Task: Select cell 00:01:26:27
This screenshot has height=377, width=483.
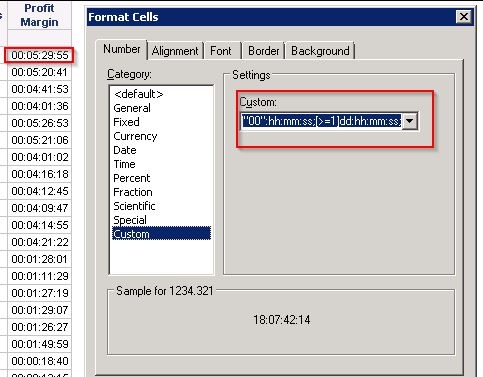Action: pyautogui.click(x=39, y=327)
